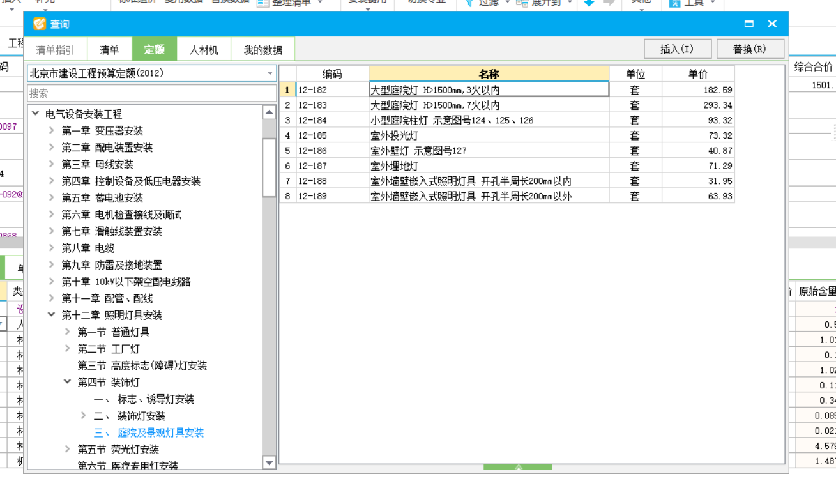Select row 12-189 开孔半周长200mm以外
The height and width of the screenshot is (504, 836).
click(x=507, y=196)
